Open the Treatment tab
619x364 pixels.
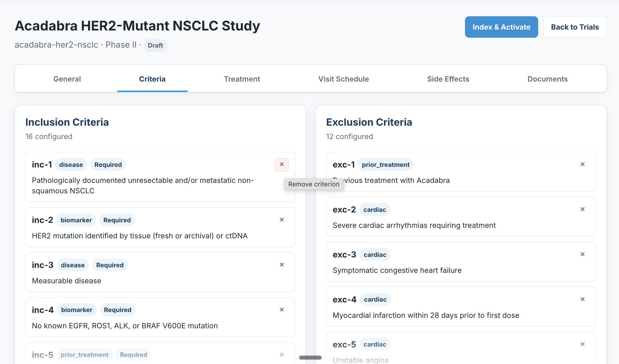pos(242,79)
